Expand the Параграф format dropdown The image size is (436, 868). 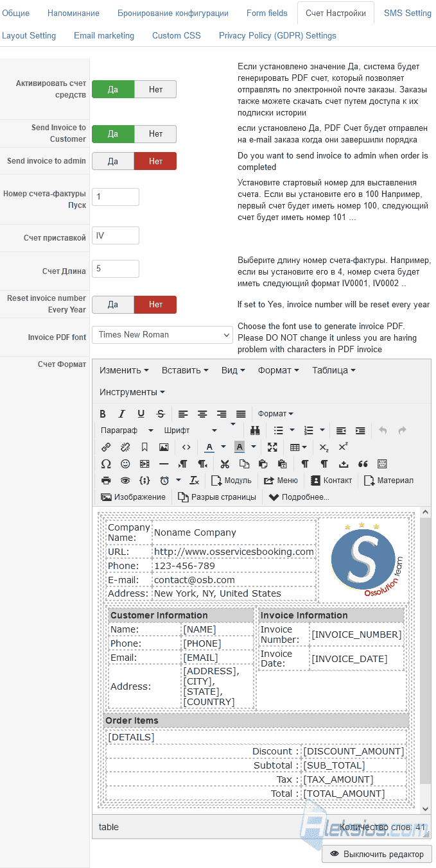click(x=126, y=430)
